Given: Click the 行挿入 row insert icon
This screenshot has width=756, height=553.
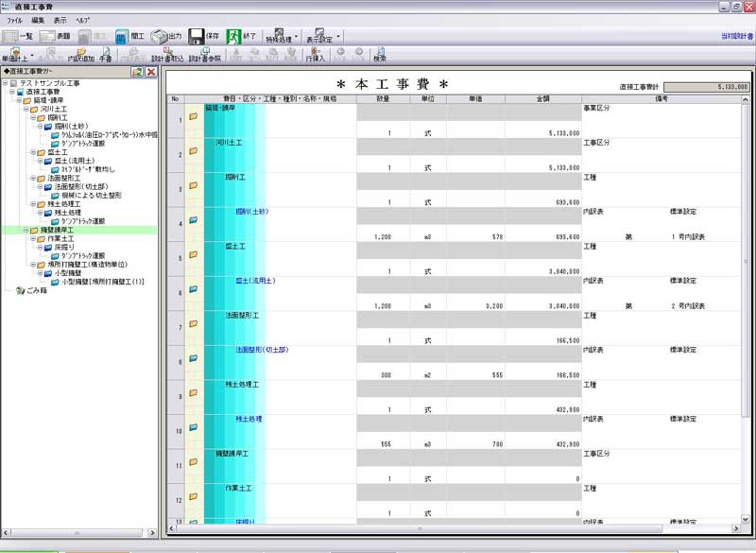Looking at the screenshot, I should [316, 54].
